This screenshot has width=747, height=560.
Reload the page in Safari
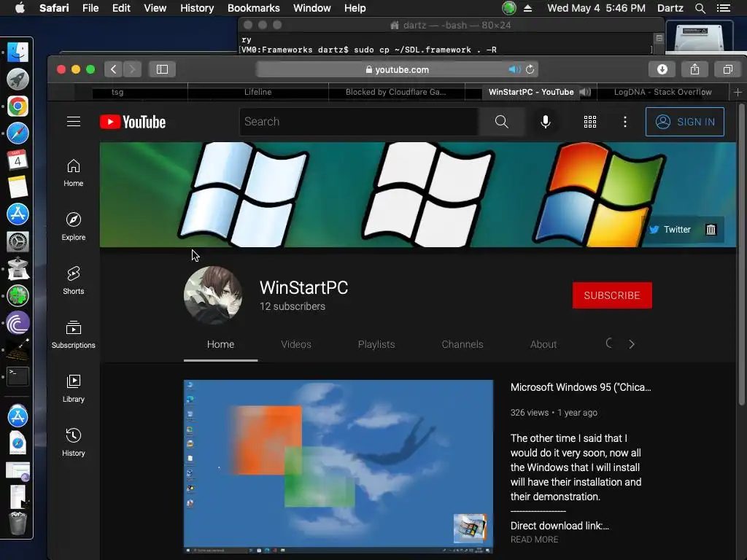[x=530, y=69]
